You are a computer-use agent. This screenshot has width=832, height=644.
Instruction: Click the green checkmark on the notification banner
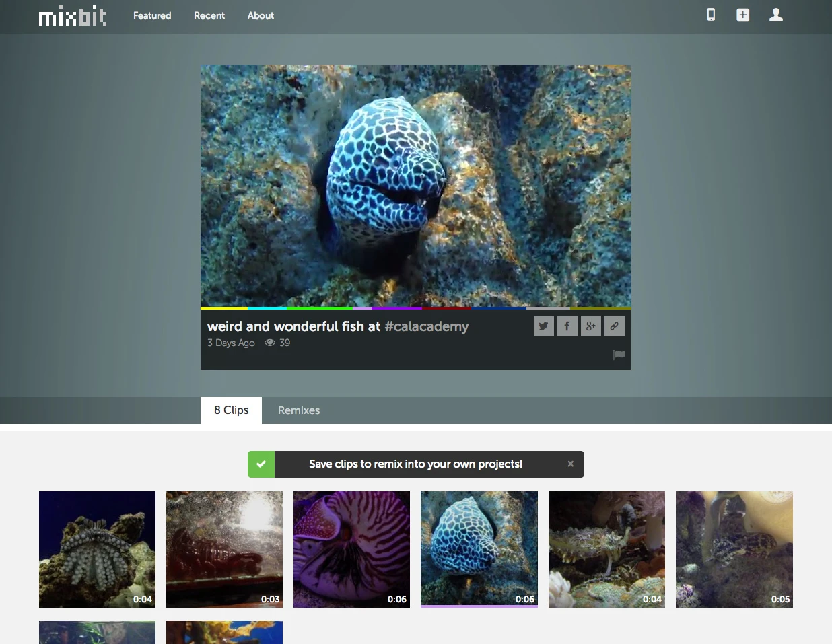261,464
